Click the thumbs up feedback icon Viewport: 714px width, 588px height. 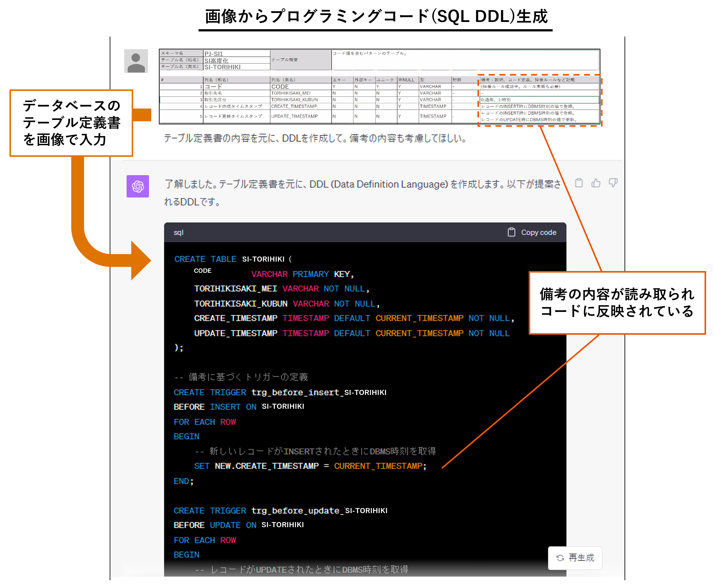click(596, 183)
